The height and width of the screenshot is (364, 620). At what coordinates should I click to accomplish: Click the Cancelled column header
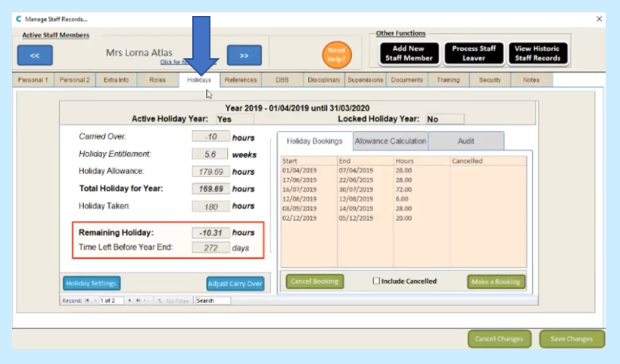click(489, 161)
